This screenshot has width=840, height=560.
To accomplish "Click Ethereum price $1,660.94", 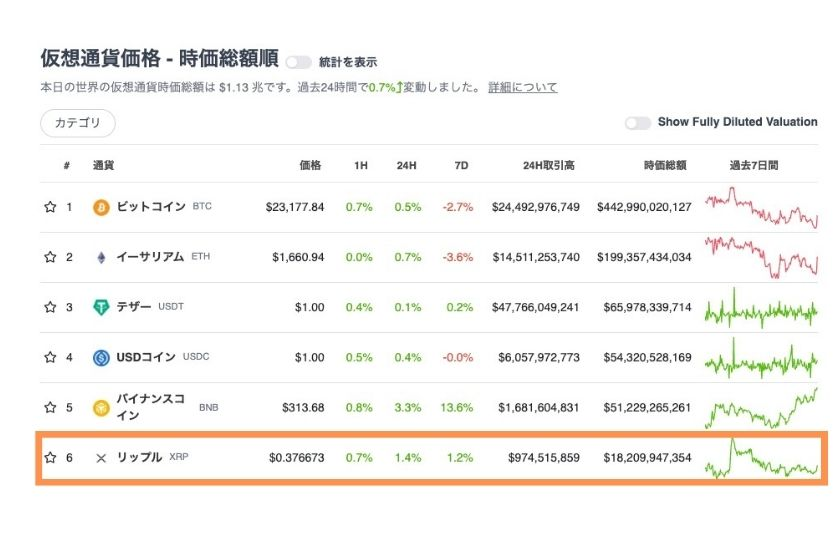I will [298, 257].
